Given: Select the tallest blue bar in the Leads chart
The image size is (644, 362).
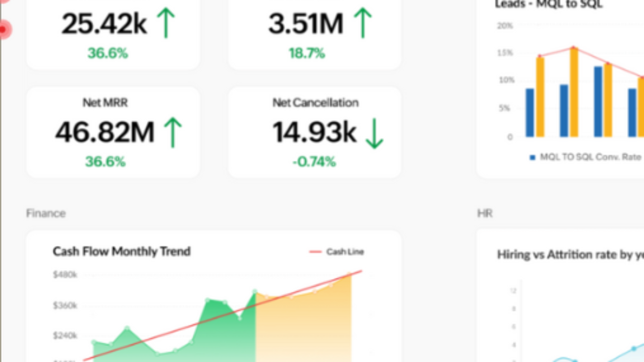Looking at the screenshot, I should click(x=598, y=102).
